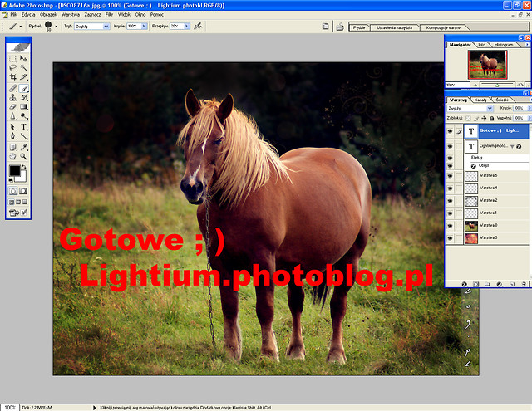Select the Notes tool

[x=13, y=148]
